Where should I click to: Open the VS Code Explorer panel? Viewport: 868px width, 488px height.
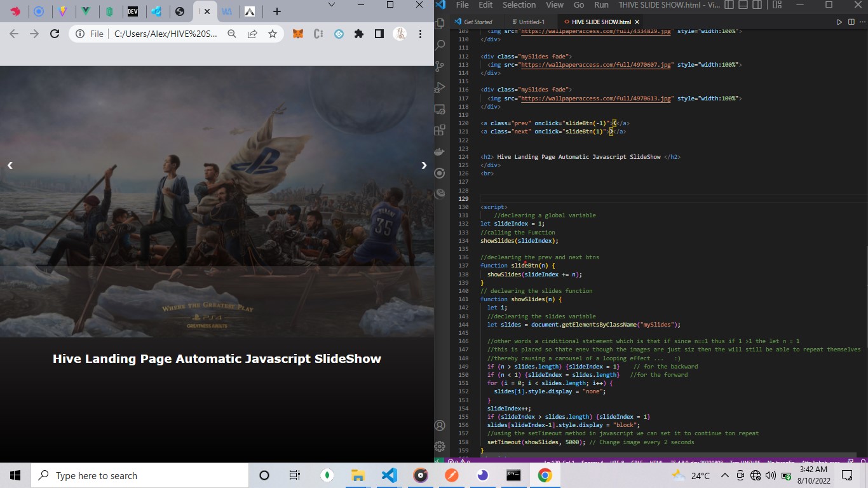pos(440,24)
